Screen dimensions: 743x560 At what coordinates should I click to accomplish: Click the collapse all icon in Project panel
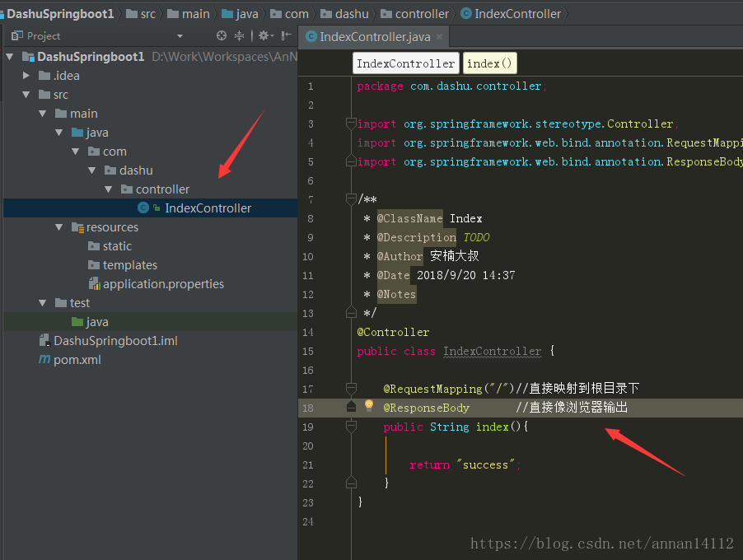coord(240,35)
